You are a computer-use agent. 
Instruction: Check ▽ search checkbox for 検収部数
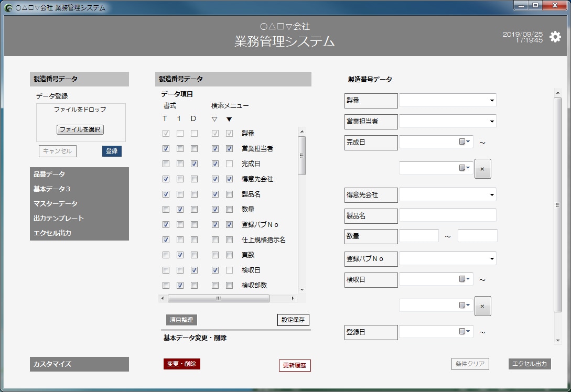[x=215, y=286]
